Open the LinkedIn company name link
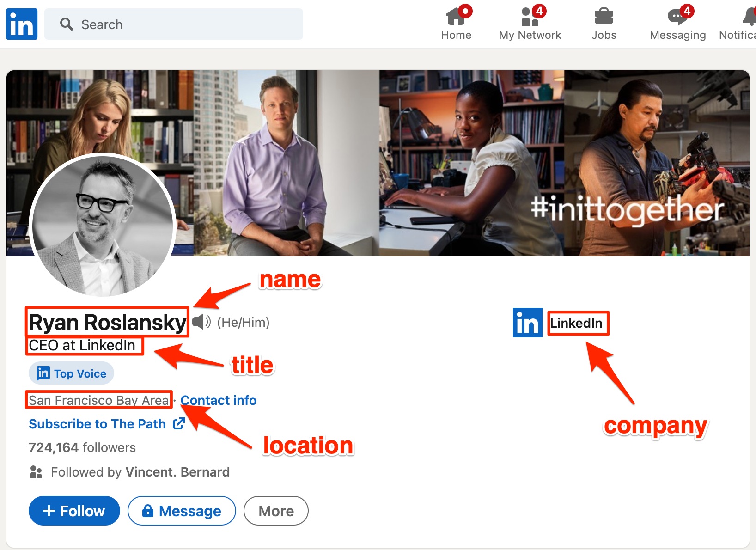The height and width of the screenshot is (550, 756). click(x=576, y=323)
